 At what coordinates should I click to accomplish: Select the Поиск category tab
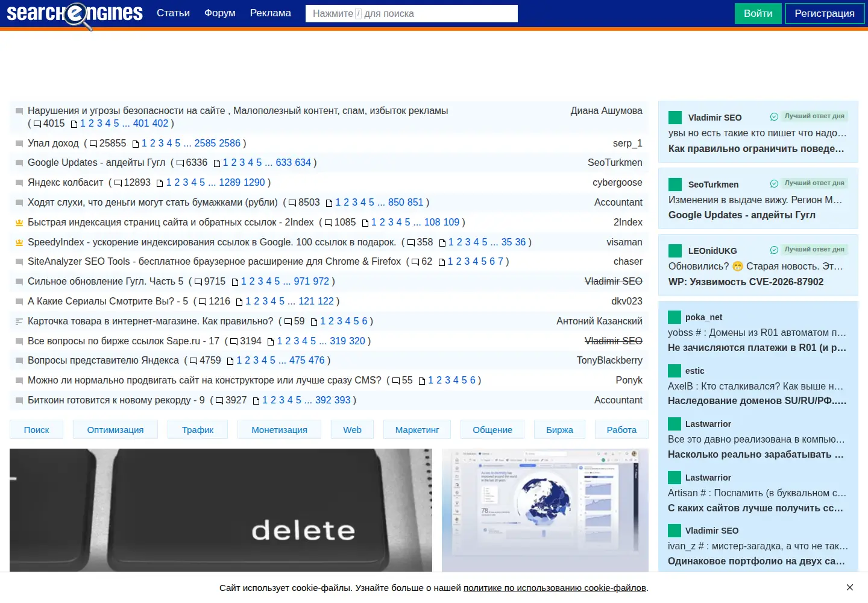coord(36,430)
